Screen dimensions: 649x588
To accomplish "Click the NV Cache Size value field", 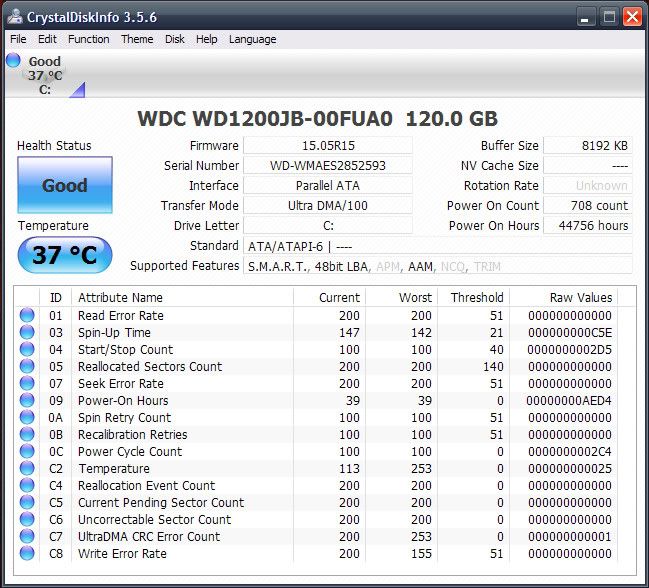I will click(x=588, y=166).
